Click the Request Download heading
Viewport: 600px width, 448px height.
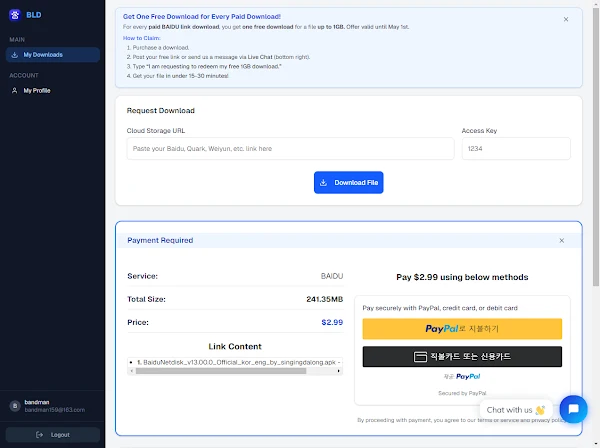pos(161,111)
